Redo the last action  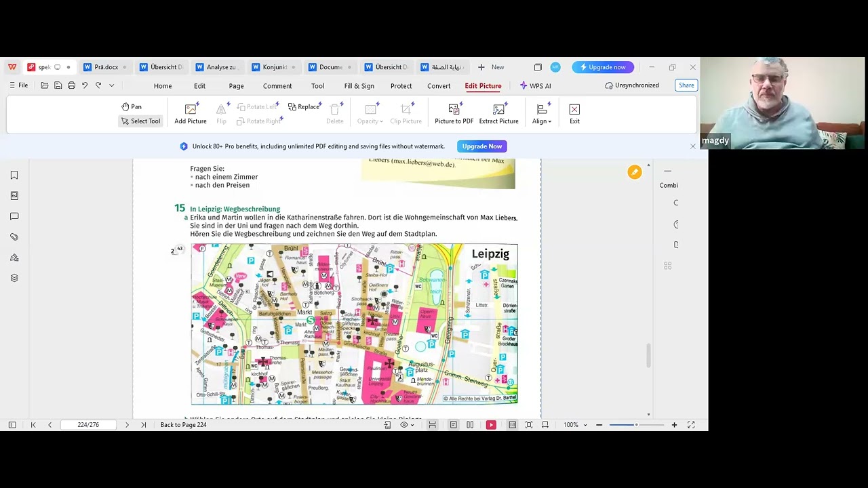point(98,85)
